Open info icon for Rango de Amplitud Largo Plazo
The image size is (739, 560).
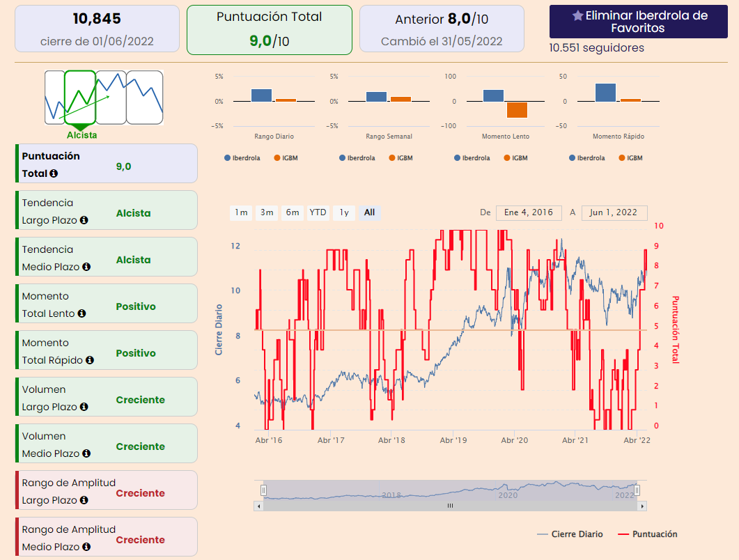click(x=84, y=500)
